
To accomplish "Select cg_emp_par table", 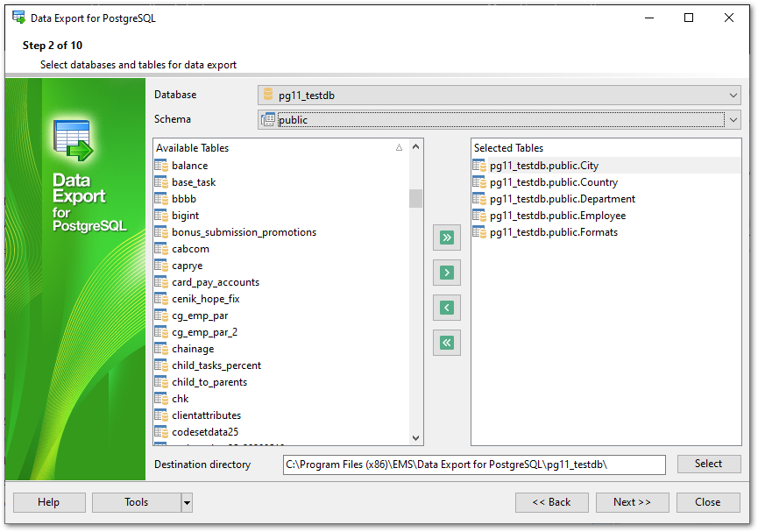I will click(x=200, y=316).
